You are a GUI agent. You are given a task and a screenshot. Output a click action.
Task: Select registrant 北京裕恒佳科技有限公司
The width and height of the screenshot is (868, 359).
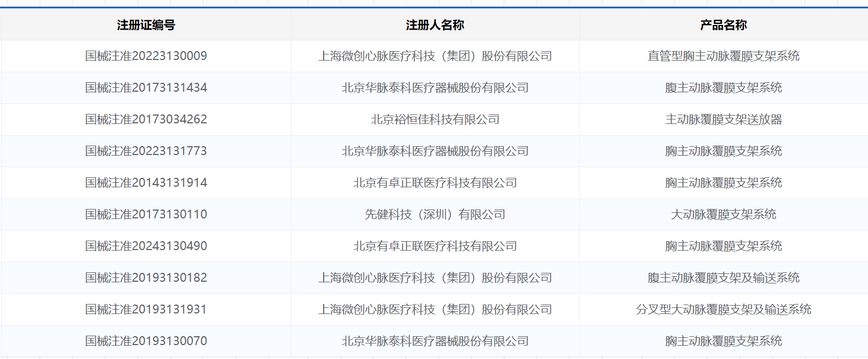[435, 119]
